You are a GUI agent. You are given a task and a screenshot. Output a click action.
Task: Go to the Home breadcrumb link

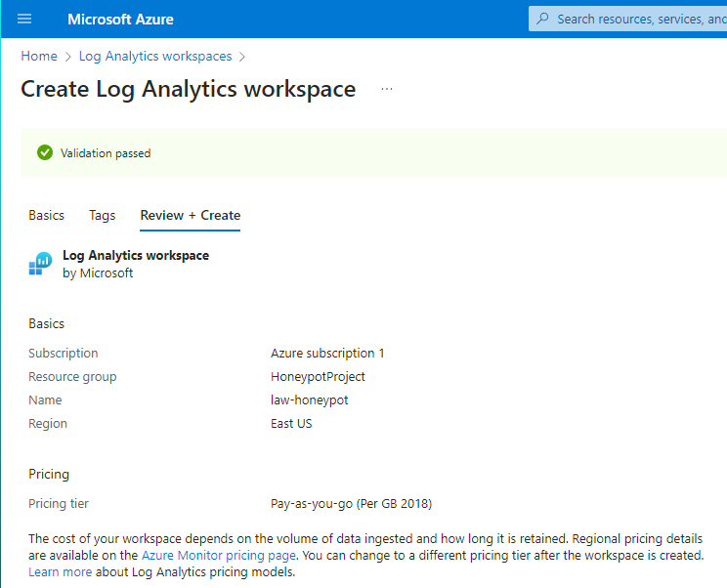[39, 57]
